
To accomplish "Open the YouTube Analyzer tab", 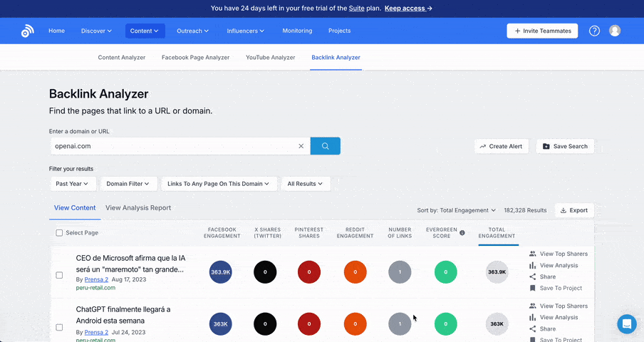I will point(270,57).
